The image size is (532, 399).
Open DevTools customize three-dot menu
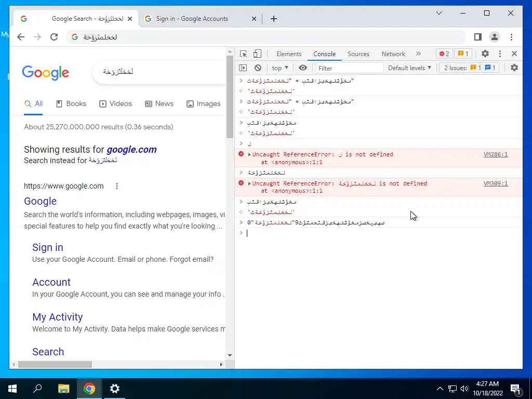click(x=500, y=54)
